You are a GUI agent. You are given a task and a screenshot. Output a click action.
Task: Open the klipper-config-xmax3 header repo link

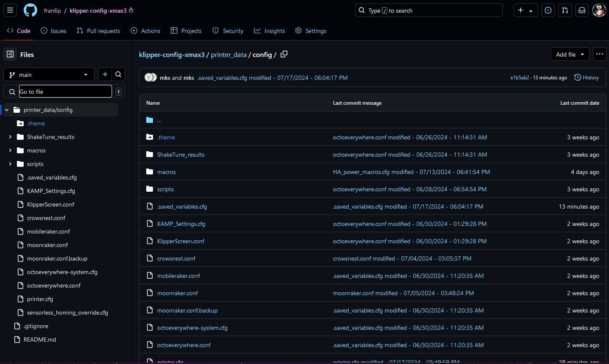pyautogui.click(x=98, y=11)
